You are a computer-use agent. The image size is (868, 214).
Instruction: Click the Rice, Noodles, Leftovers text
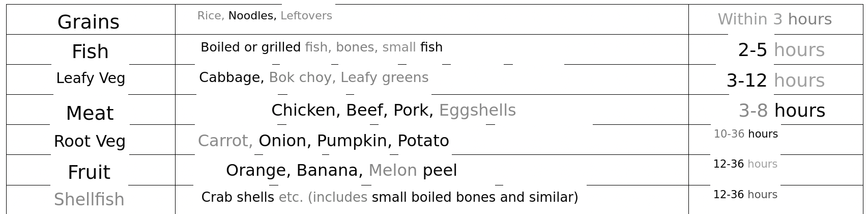(265, 16)
